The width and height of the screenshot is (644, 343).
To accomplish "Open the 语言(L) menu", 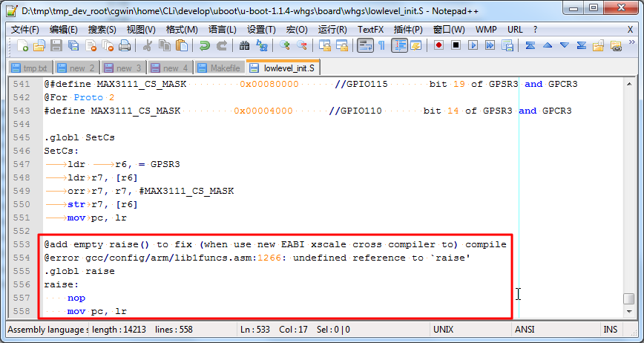I will point(222,30).
